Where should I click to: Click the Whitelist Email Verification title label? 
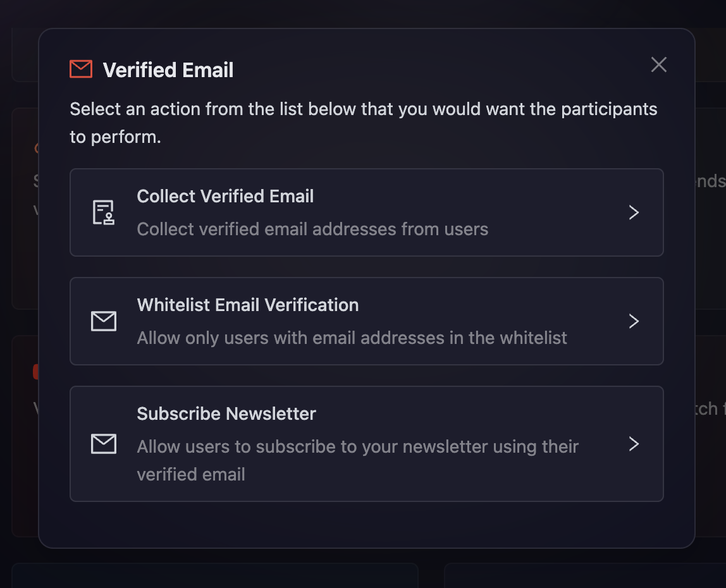tap(247, 305)
